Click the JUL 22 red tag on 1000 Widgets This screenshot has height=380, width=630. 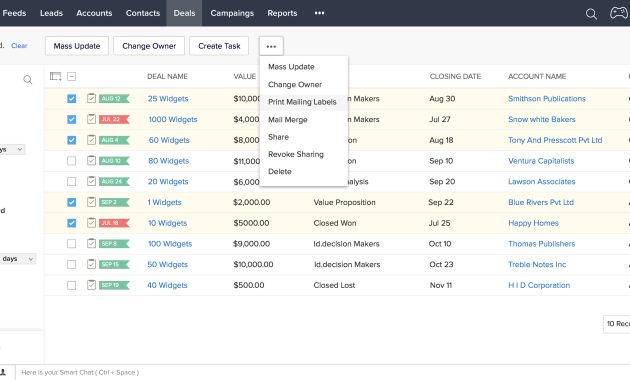tap(114, 119)
